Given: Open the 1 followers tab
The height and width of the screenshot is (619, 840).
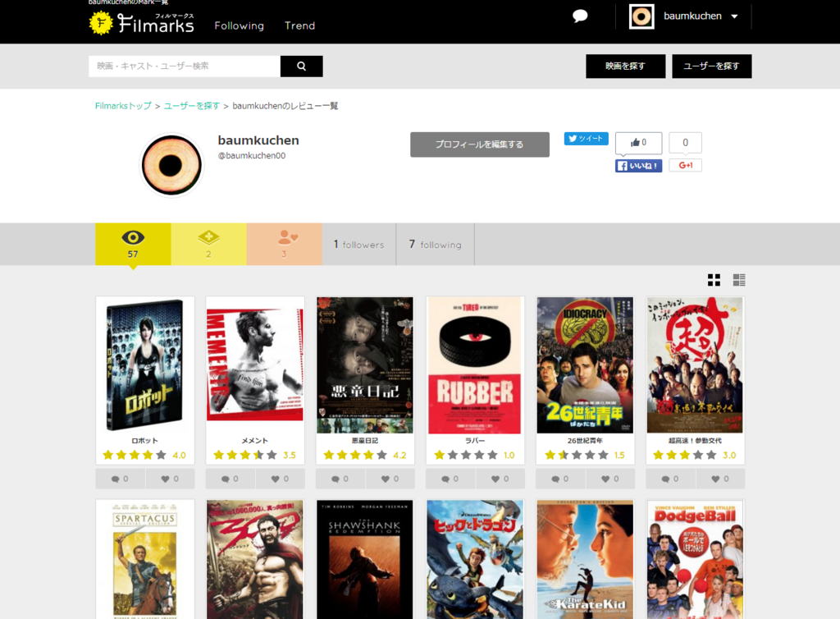Looking at the screenshot, I should tap(359, 245).
